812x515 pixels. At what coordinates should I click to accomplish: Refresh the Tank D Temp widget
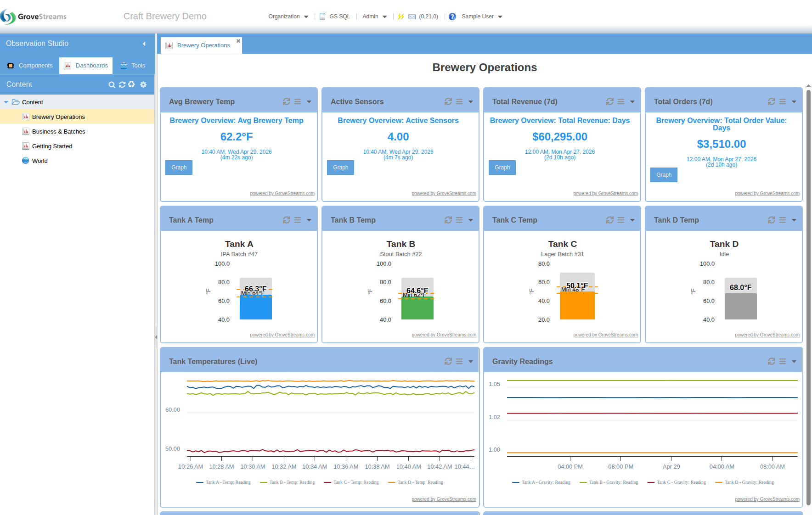[772, 220]
